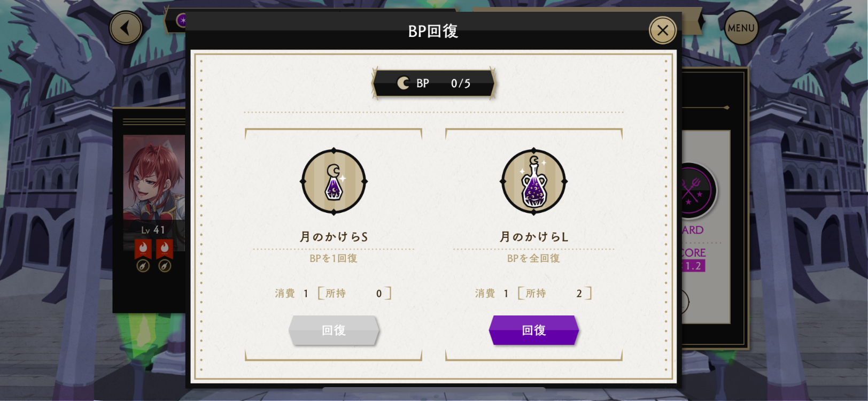The height and width of the screenshot is (401, 868).
Task: Select the red-haired character card
Action: tap(154, 192)
